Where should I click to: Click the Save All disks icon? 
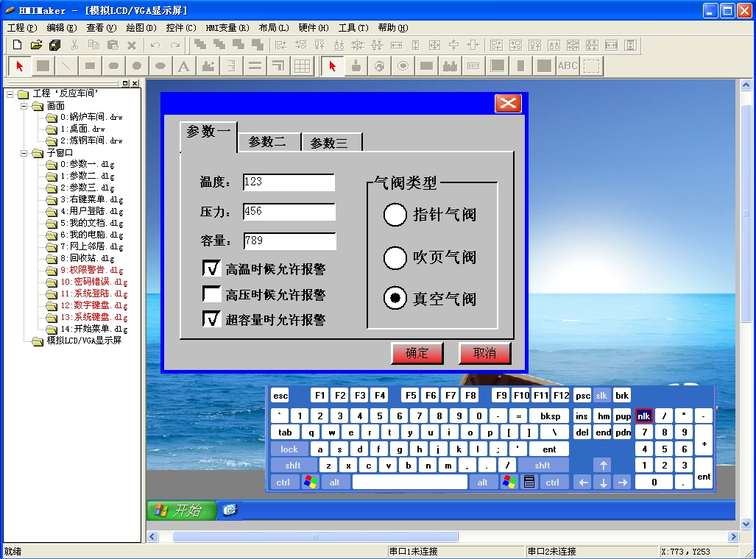55,45
